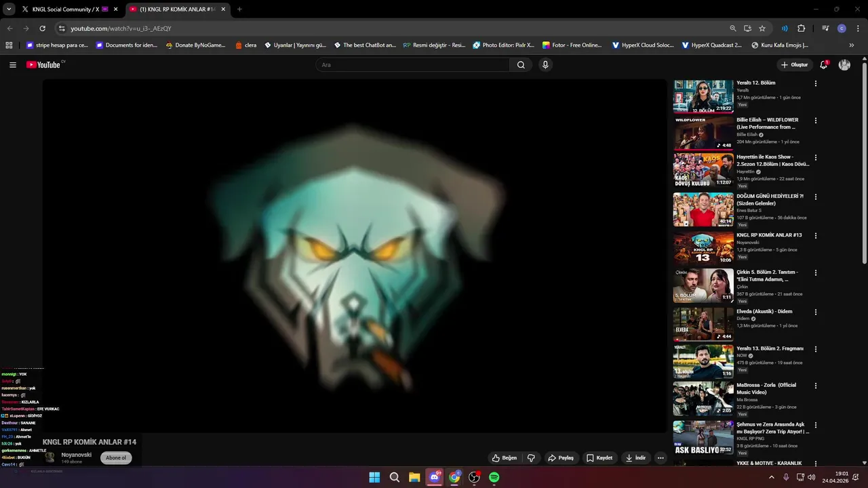The image size is (868, 488).
Task: Click the Kaydet save button
Action: [599, 458]
